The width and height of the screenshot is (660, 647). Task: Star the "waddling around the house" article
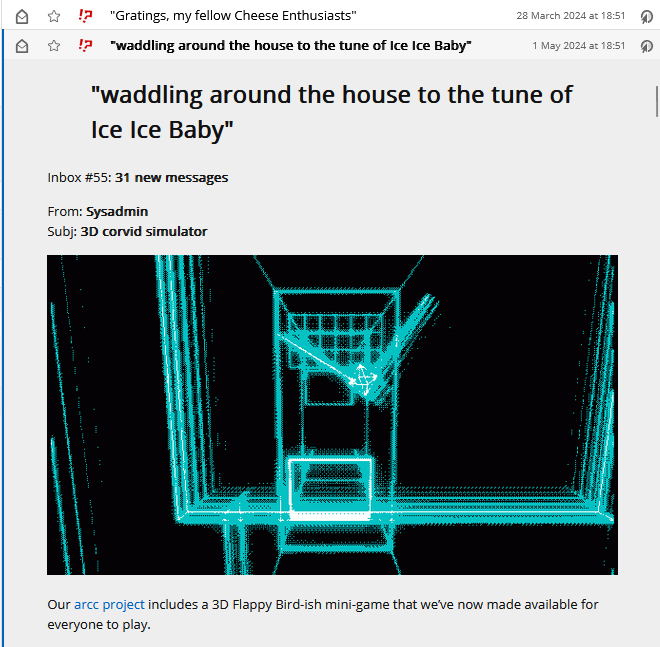(x=54, y=46)
